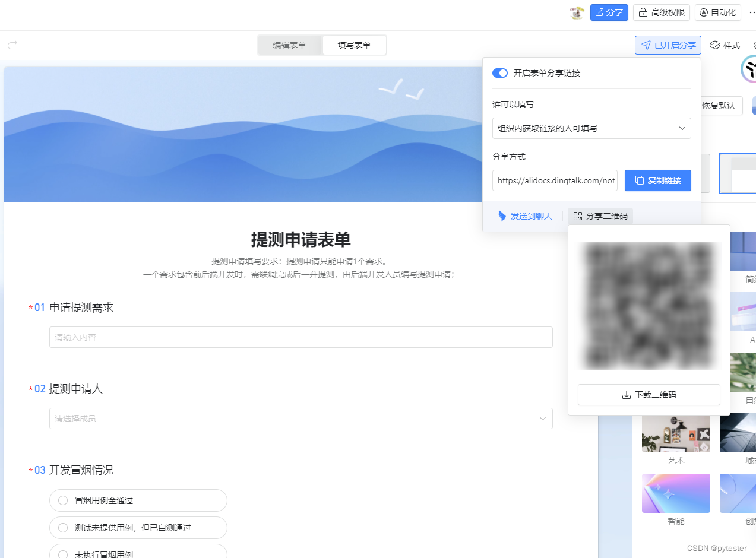This screenshot has width=756, height=558.
Task: Switch to the 编辑表单 tab
Action: pyautogui.click(x=290, y=45)
